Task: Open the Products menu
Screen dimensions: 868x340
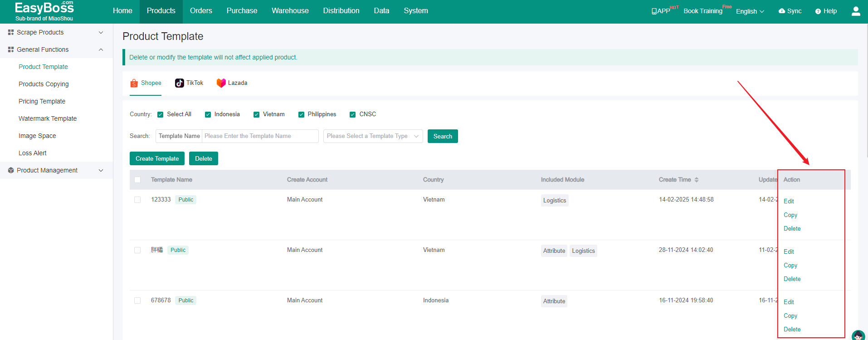Action: (161, 11)
